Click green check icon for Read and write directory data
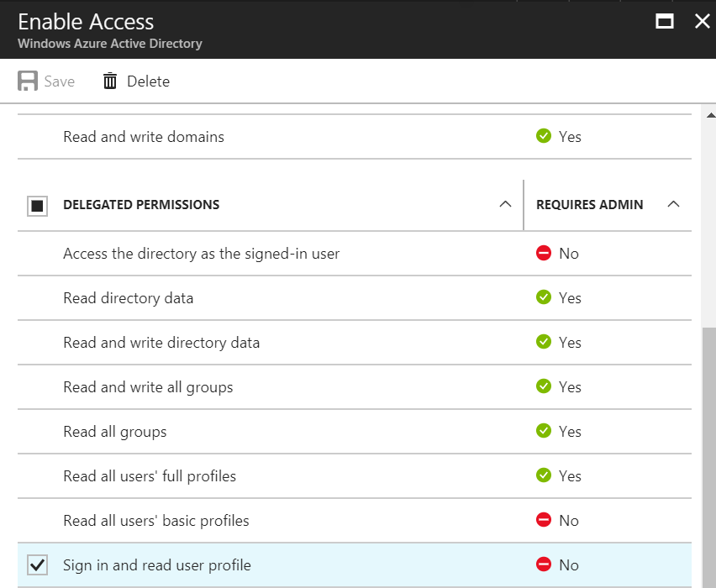The height and width of the screenshot is (588, 716). (544, 342)
